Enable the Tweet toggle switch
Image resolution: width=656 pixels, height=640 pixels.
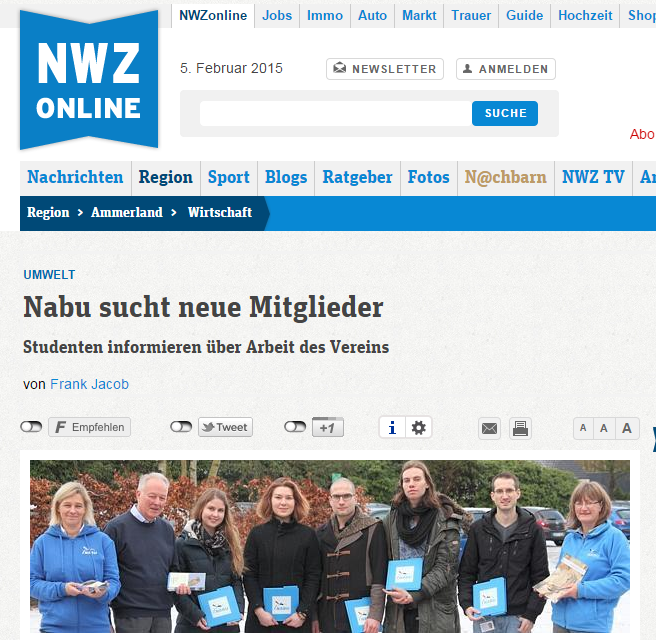181,427
